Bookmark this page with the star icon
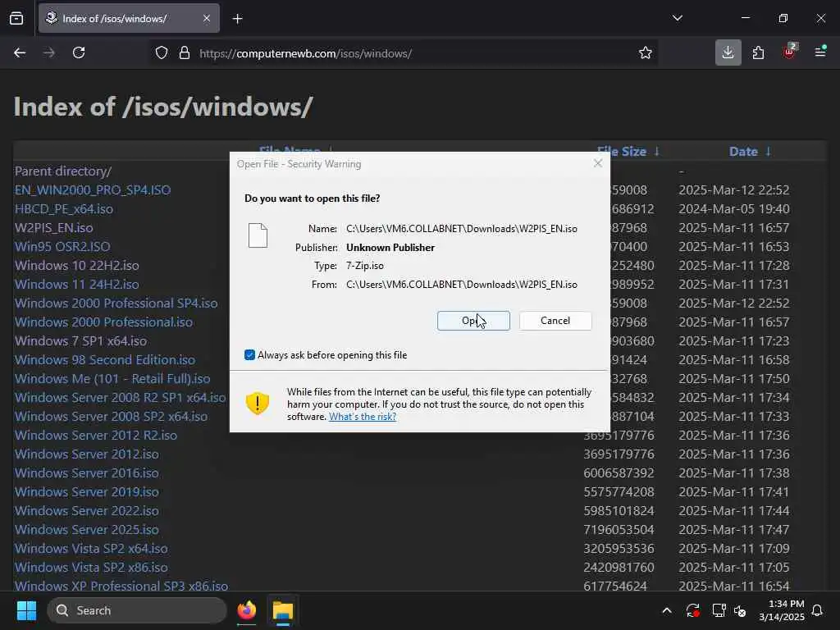840x630 pixels. 646,53
